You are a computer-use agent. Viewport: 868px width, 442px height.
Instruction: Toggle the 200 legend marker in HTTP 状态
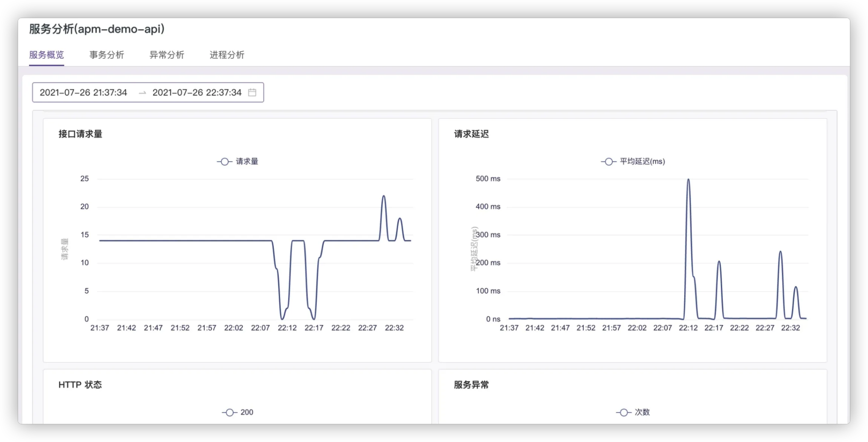point(229,412)
